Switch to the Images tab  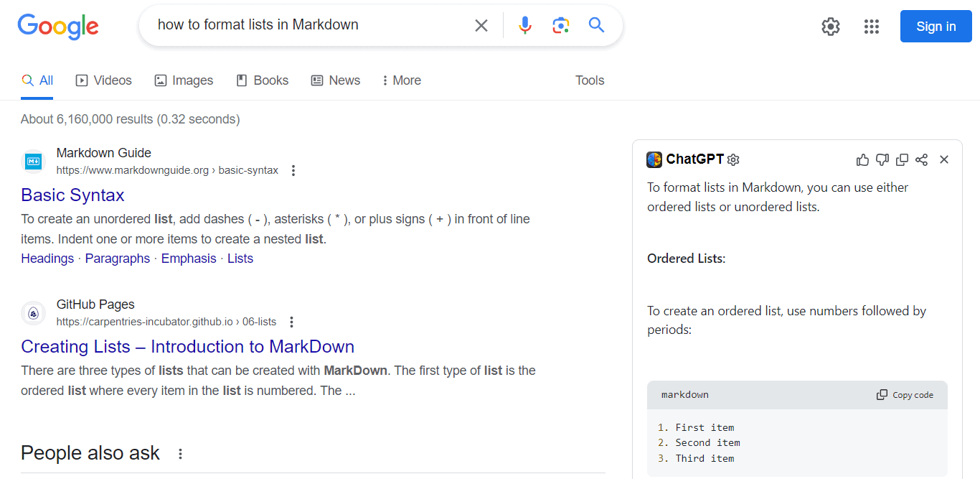184,80
